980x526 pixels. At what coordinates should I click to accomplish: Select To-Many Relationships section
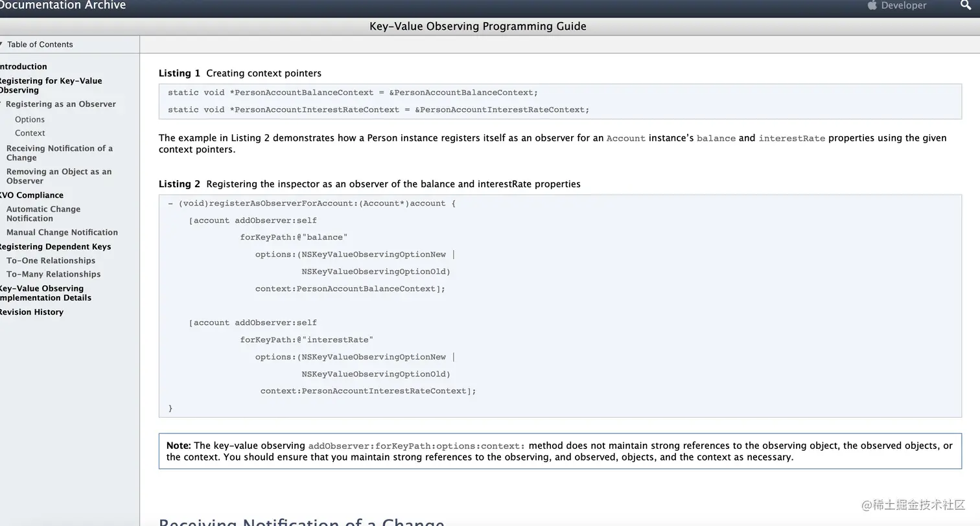[53, 275]
